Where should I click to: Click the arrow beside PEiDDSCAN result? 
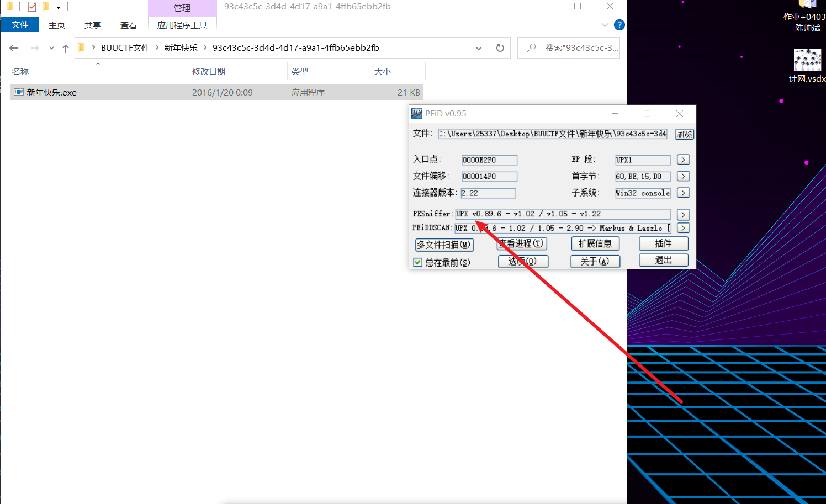(683, 228)
